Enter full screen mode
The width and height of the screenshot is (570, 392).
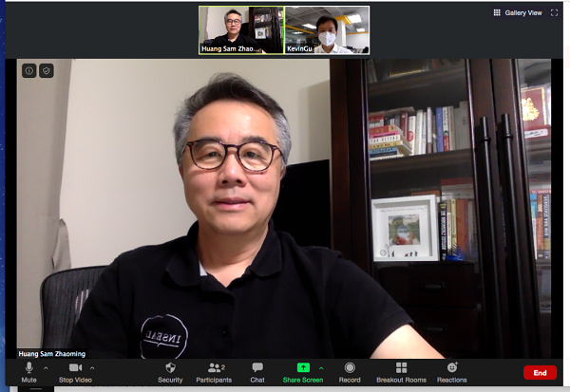tap(555, 13)
